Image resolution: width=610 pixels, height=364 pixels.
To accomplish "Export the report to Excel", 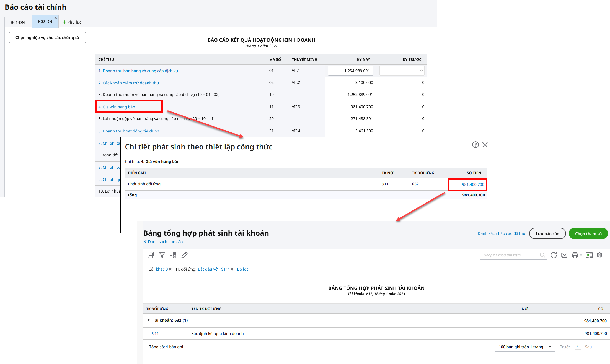I will [589, 255].
